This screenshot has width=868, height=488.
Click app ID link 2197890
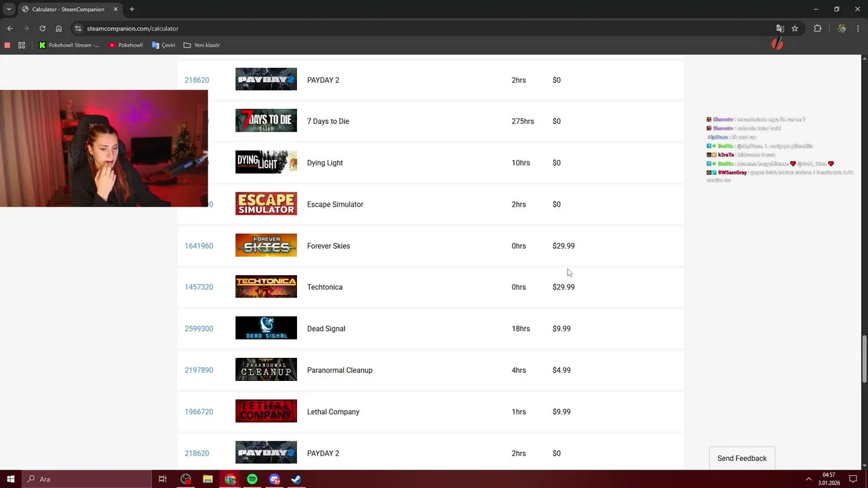pos(199,370)
